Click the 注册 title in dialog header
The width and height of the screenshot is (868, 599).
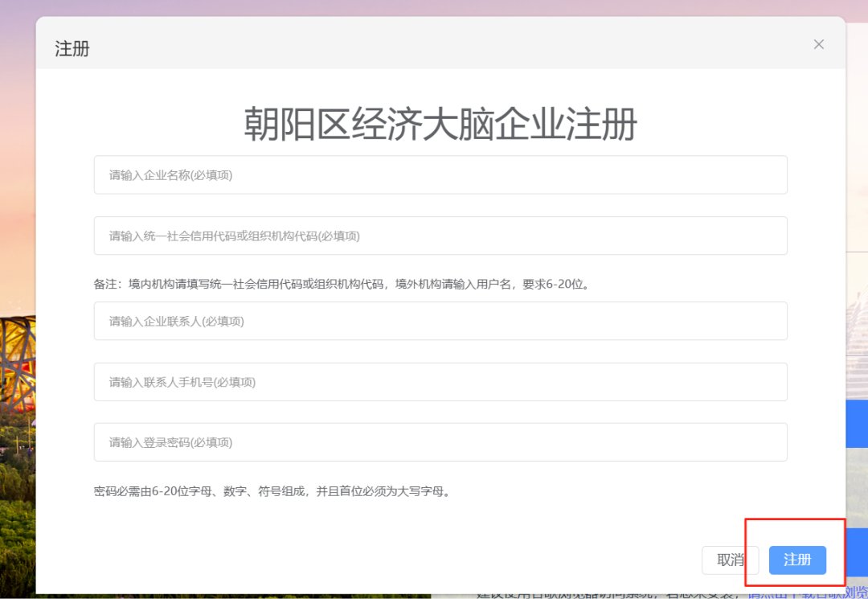[72, 49]
